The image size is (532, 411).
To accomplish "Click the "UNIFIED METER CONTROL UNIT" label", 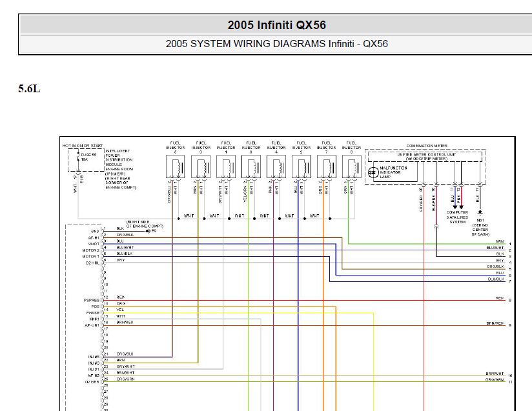I will click(x=427, y=154).
